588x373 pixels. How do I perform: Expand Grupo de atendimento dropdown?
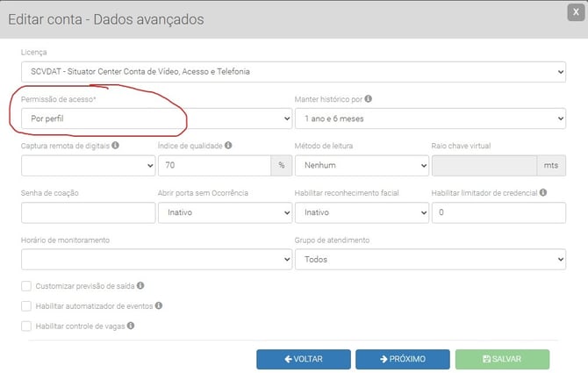pos(430,260)
